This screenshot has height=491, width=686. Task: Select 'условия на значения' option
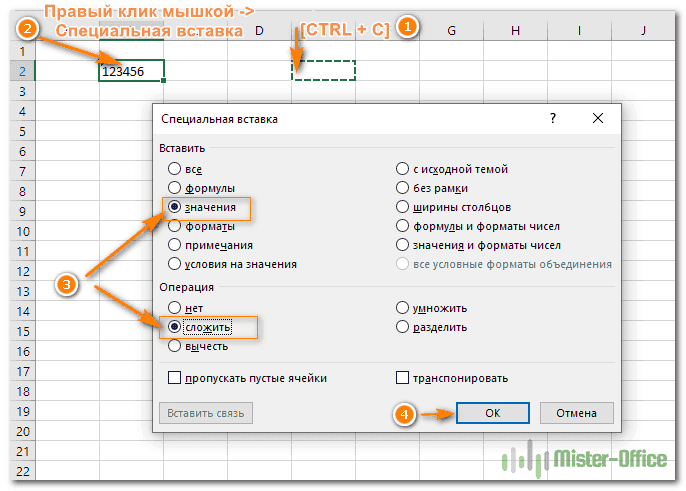point(176,264)
